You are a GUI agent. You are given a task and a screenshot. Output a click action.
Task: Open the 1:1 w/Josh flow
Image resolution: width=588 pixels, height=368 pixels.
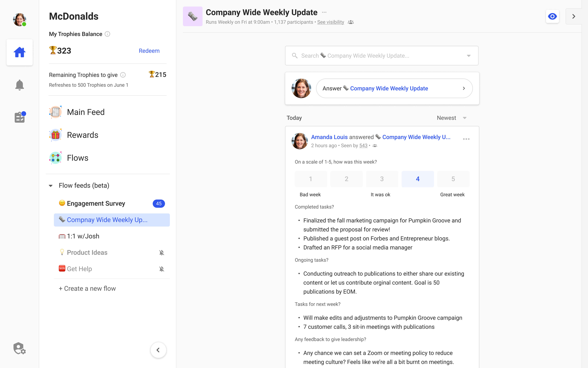[x=112, y=236]
